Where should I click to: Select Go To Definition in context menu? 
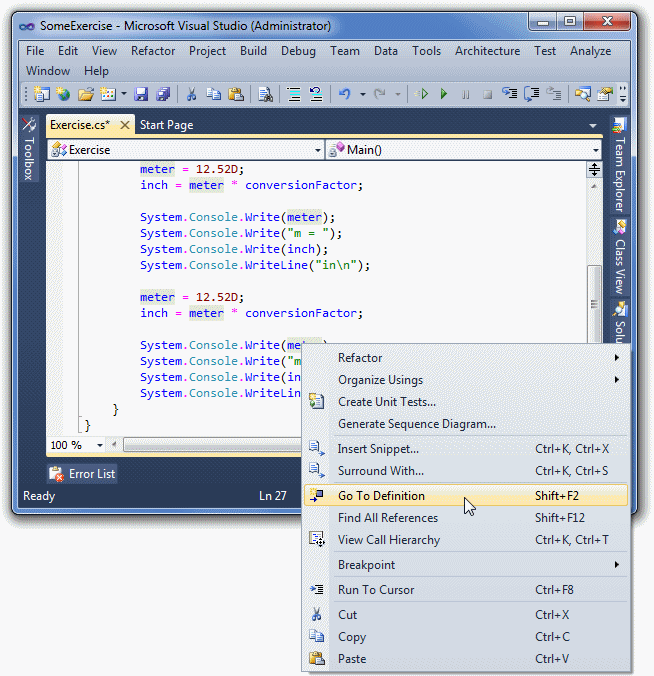466,496
